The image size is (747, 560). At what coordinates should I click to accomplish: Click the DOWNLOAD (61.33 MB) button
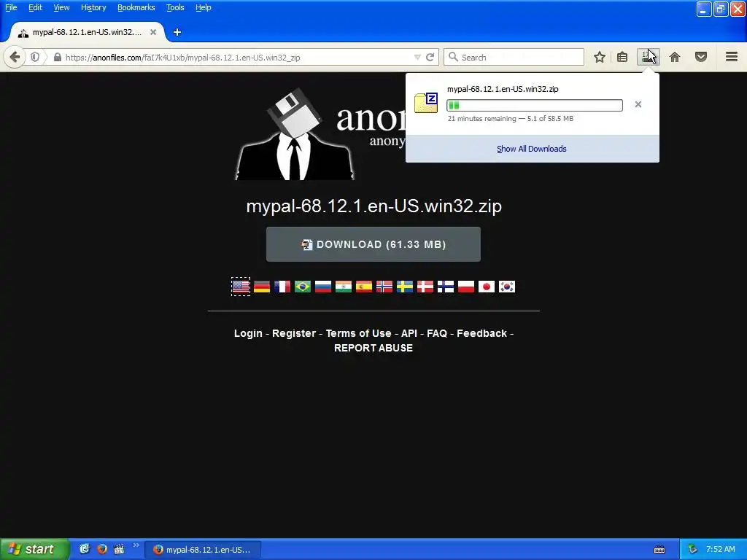(x=373, y=244)
